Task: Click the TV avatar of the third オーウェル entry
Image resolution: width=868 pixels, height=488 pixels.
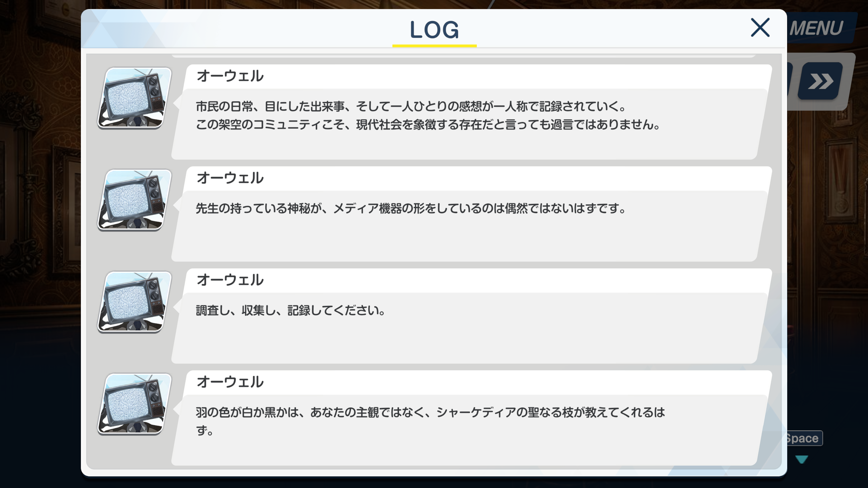Action: coord(134,302)
